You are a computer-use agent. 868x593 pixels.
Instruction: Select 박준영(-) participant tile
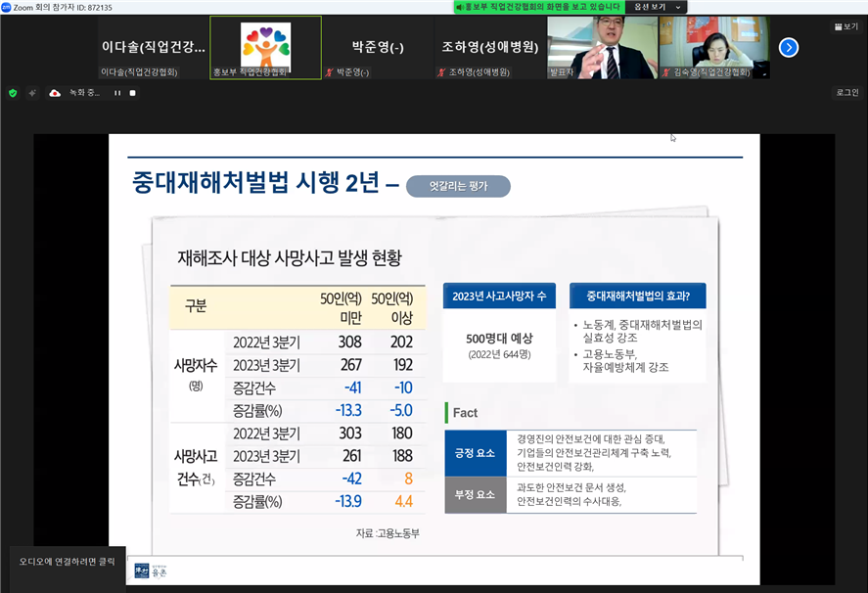point(378,48)
